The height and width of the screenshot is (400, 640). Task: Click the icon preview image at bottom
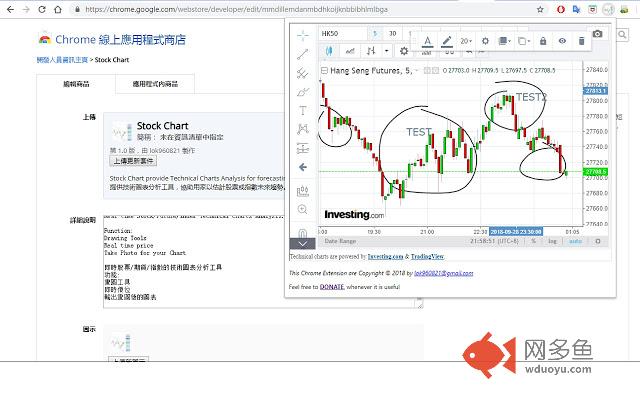point(122,343)
